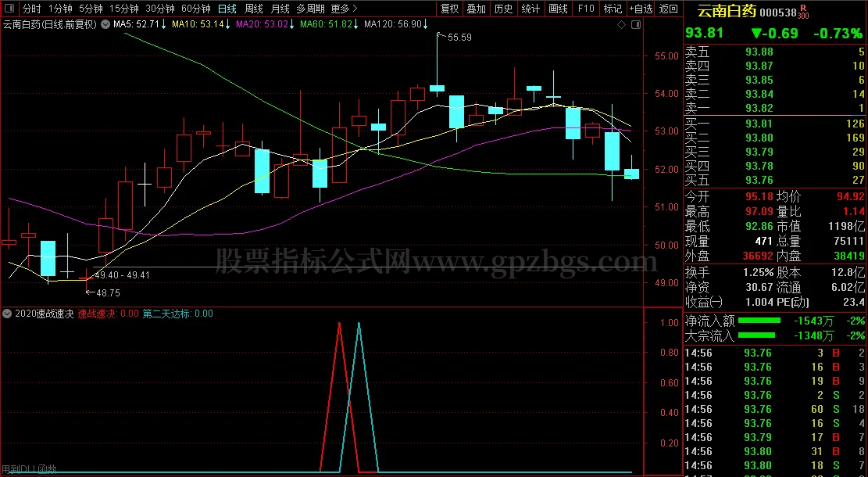Open the 2020速战速决 indicator dropdown
Screen dimensions: 868x477
(x=7, y=314)
